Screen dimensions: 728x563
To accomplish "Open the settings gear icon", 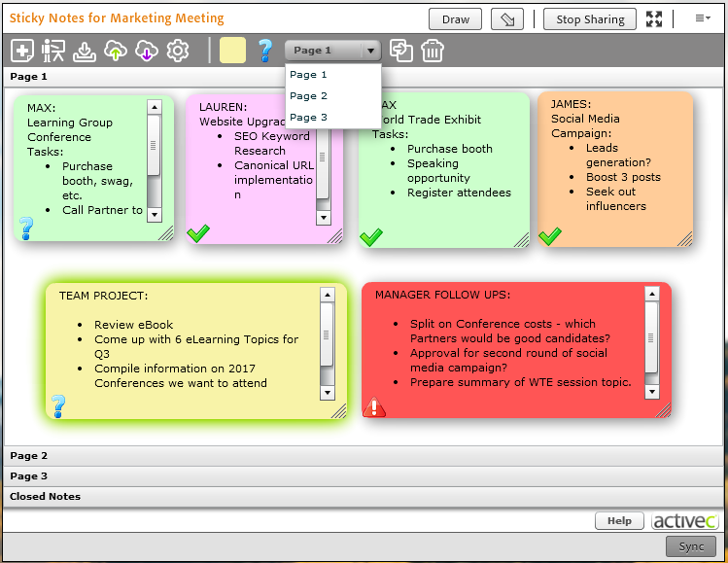I will pos(178,51).
